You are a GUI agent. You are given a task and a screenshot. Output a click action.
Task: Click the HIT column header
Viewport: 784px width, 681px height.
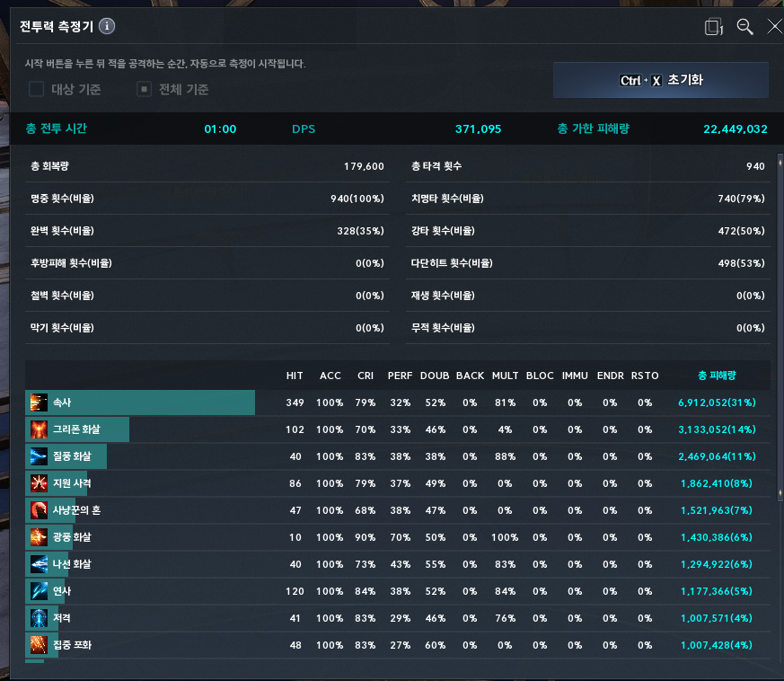tap(295, 375)
